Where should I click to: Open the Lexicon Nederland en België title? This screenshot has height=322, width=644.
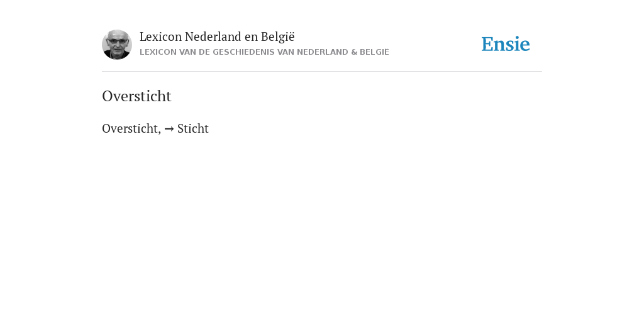217,36
